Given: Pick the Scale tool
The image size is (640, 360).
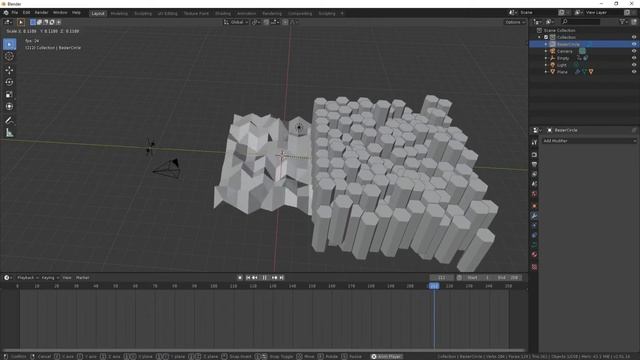Looking at the screenshot, I should click(9, 95).
